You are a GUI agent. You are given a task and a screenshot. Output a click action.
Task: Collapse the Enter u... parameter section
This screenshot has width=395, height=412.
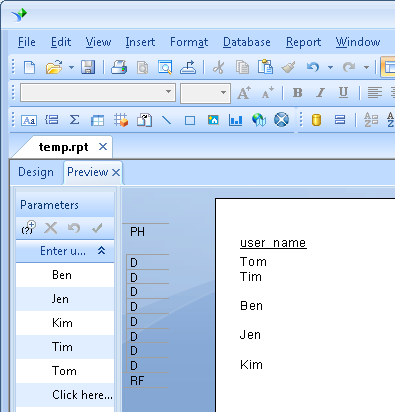point(101,250)
